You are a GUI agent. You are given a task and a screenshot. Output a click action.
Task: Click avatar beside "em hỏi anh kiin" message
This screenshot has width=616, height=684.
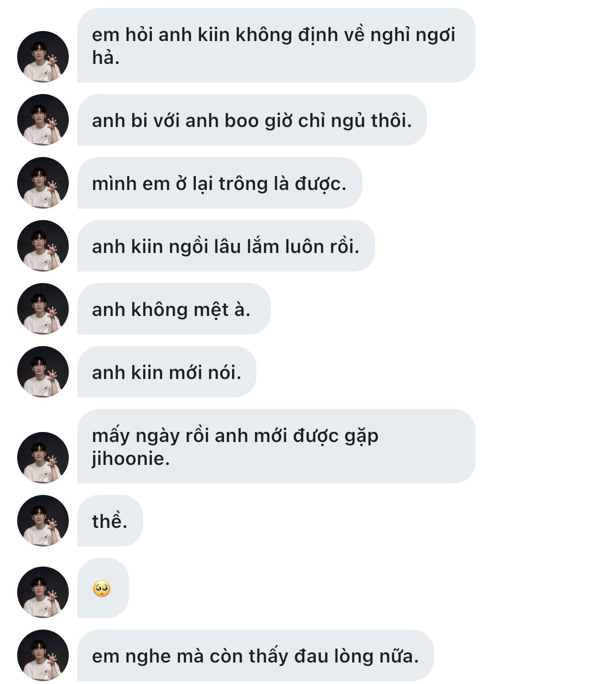43,57
